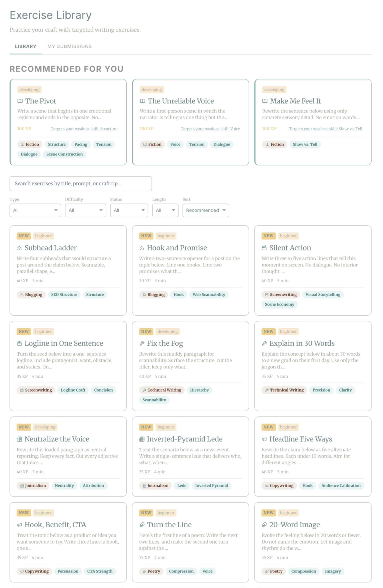Click the clapperboard icon beside Silent Action
This screenshot has width=383, height=588.
[x=264, y=248]
